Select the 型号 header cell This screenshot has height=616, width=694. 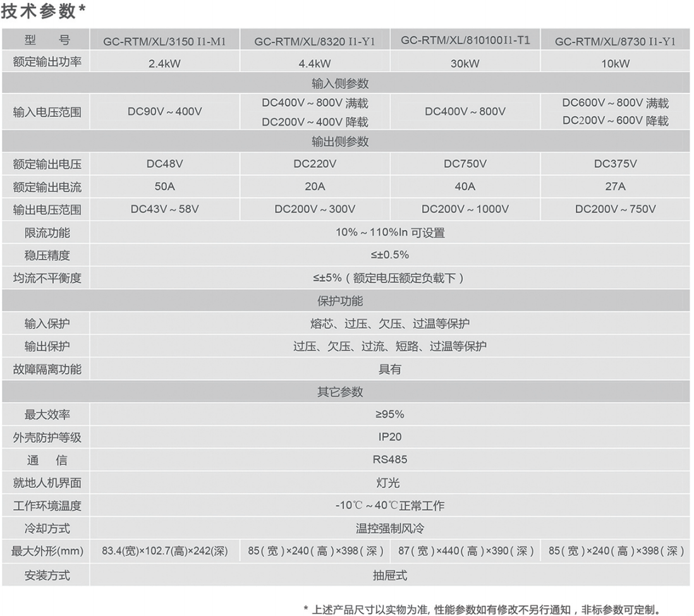pyautogui.click(x=46, y=40)
